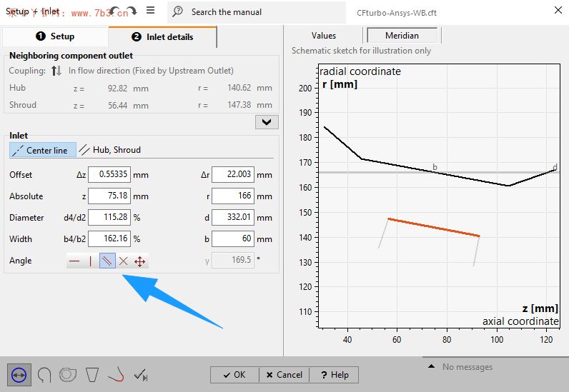Image resolution: width=569 pixels, height=392 pixels.
Task: Click the Schematic sketch for illustration only note
Action: pyautogui.click(x=361, y=51)
